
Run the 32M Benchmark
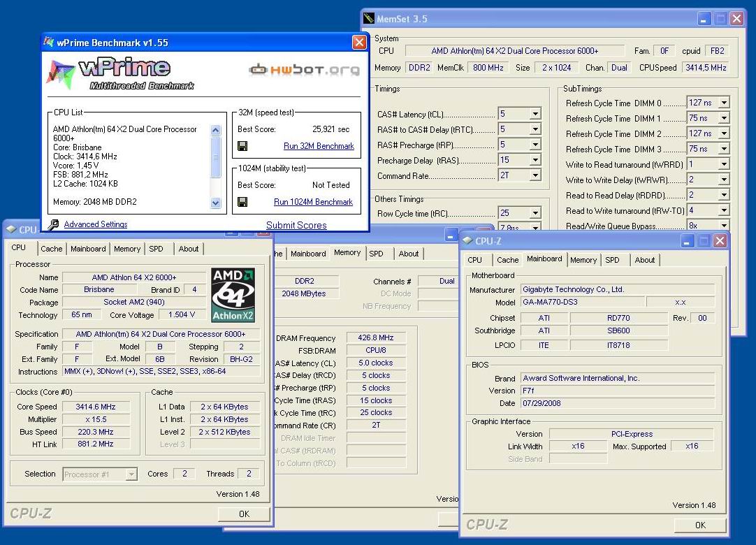click(319, 145)
